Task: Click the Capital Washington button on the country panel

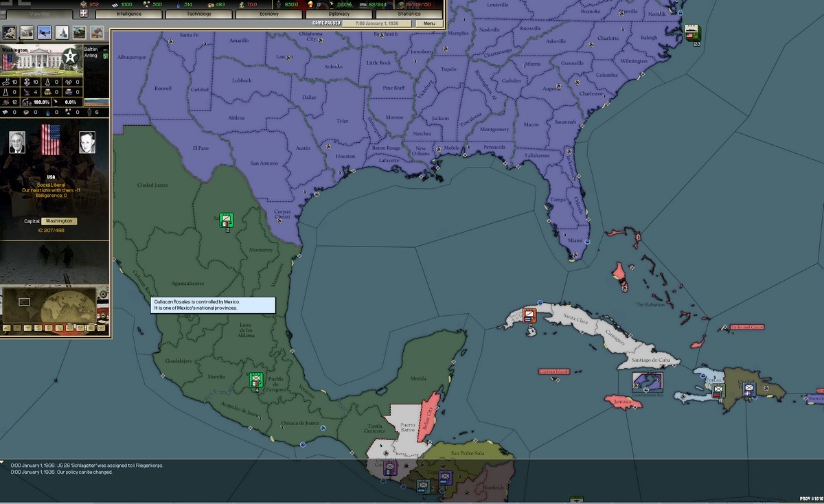Action: tap(58, 221)
